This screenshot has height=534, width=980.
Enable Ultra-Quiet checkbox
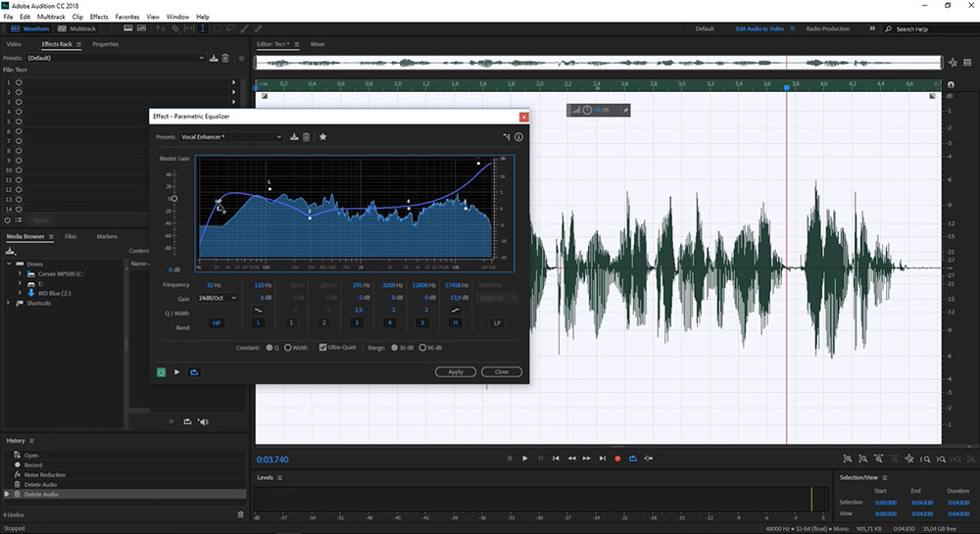click(323, 347)
